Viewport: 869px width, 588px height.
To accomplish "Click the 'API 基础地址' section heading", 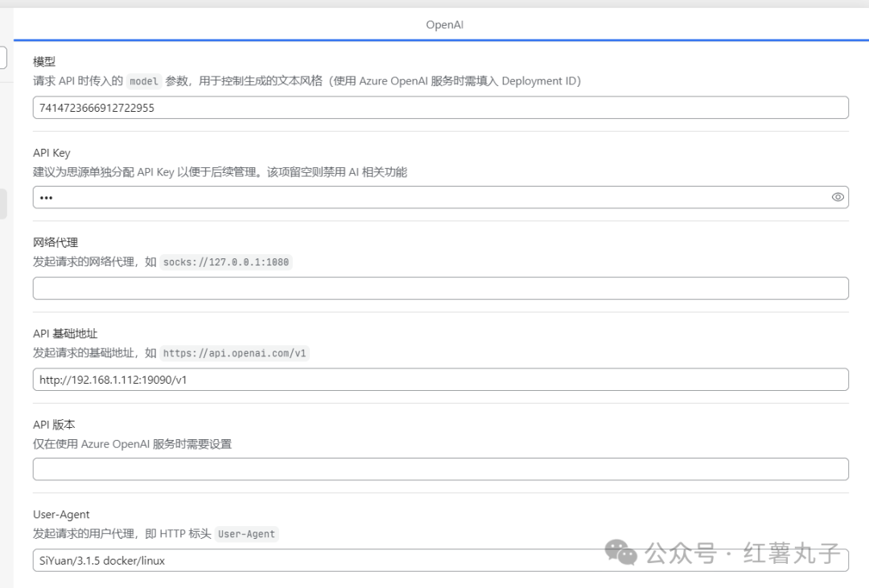I will click(x=65, y=334).
